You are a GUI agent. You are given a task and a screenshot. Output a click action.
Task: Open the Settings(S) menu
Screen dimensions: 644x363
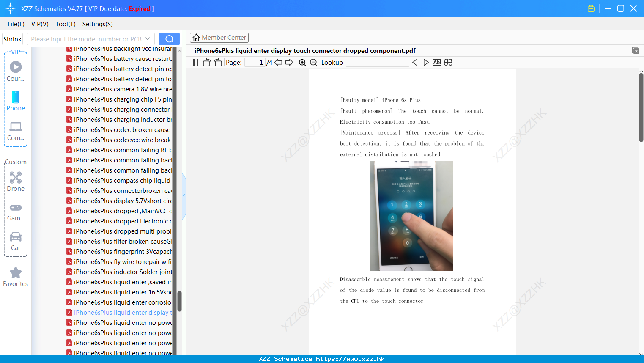[98, 24]
